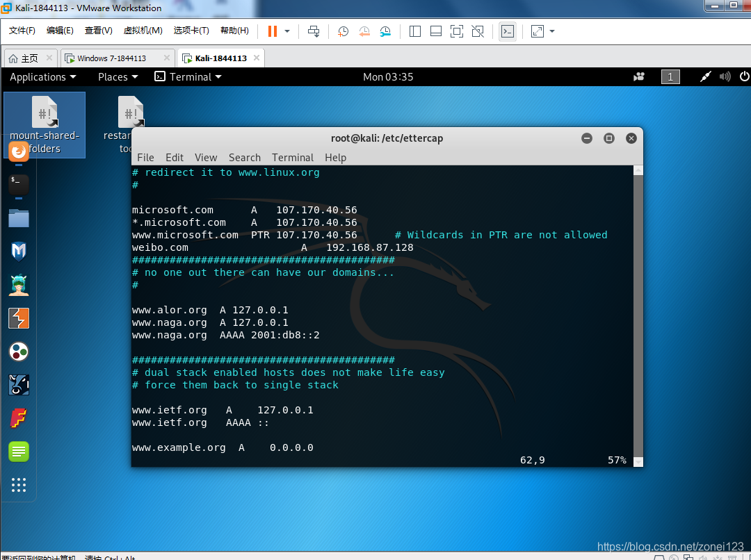This screenshot has width=751, height=560.
Task: Click the www.example.org entry line
Action: click(x=223, y=447)
